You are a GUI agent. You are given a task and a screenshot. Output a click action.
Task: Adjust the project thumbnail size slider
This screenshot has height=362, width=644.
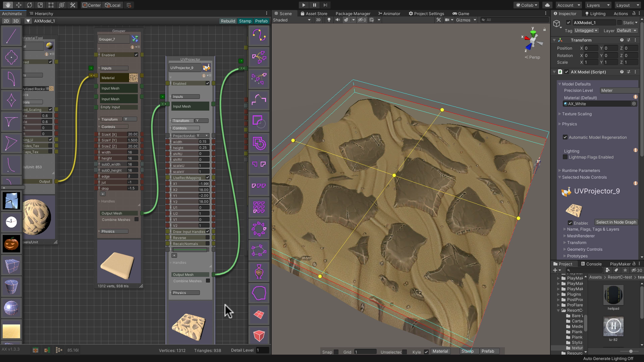pyautogui.click(x=630, y=351)
